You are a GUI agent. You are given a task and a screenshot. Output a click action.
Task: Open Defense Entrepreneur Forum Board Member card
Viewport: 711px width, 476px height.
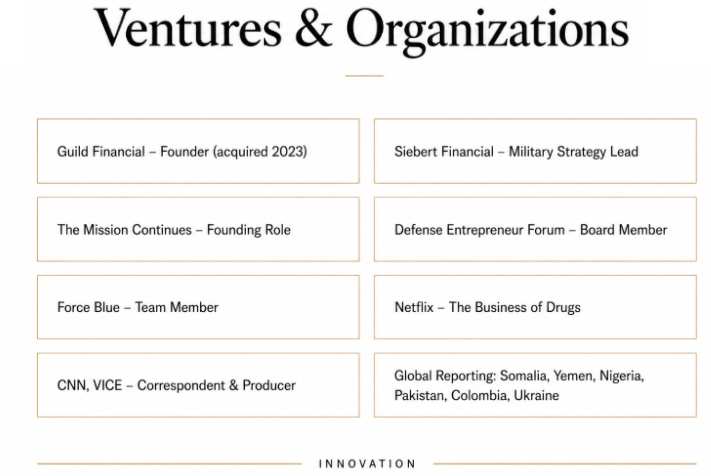[x=535, y=229]
